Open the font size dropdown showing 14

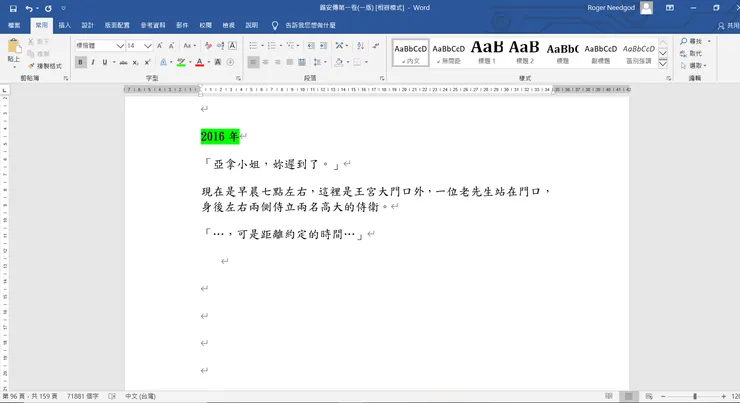tap(148, 46)
